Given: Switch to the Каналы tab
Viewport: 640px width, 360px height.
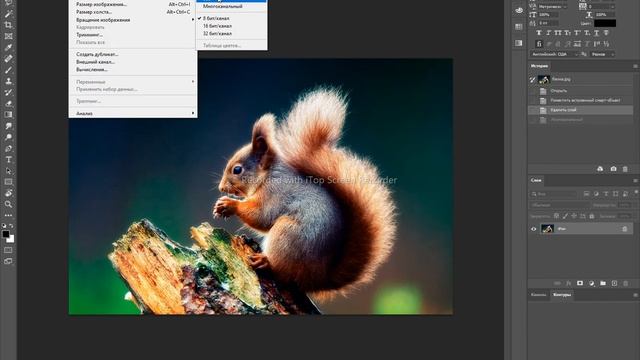Looking at the screenshot, I should tap(538, 295).
